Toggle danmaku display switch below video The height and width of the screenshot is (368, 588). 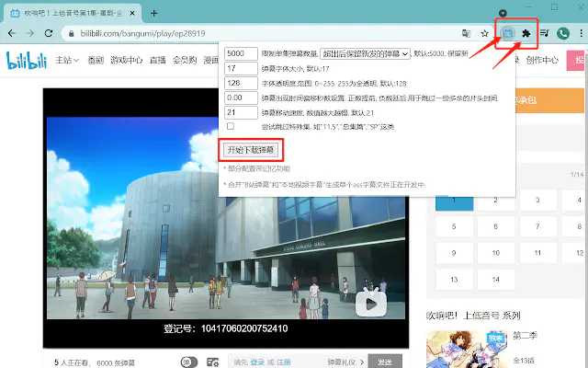click(189, 362)
